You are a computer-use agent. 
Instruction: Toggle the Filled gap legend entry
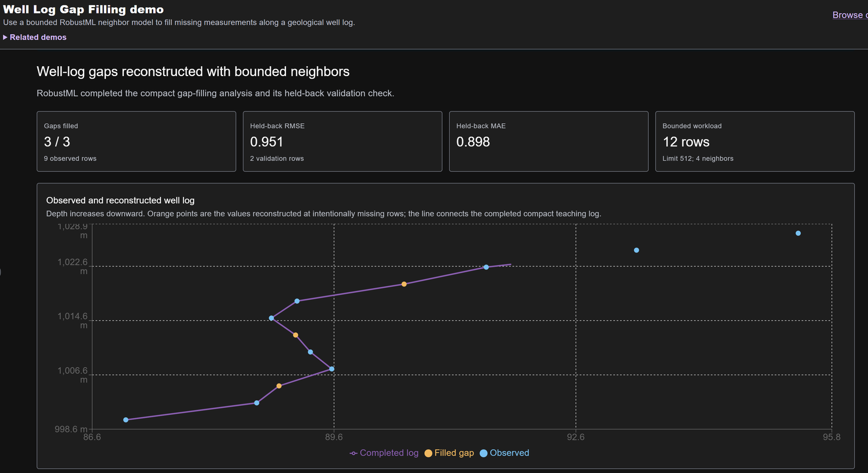tap(449, 453)
